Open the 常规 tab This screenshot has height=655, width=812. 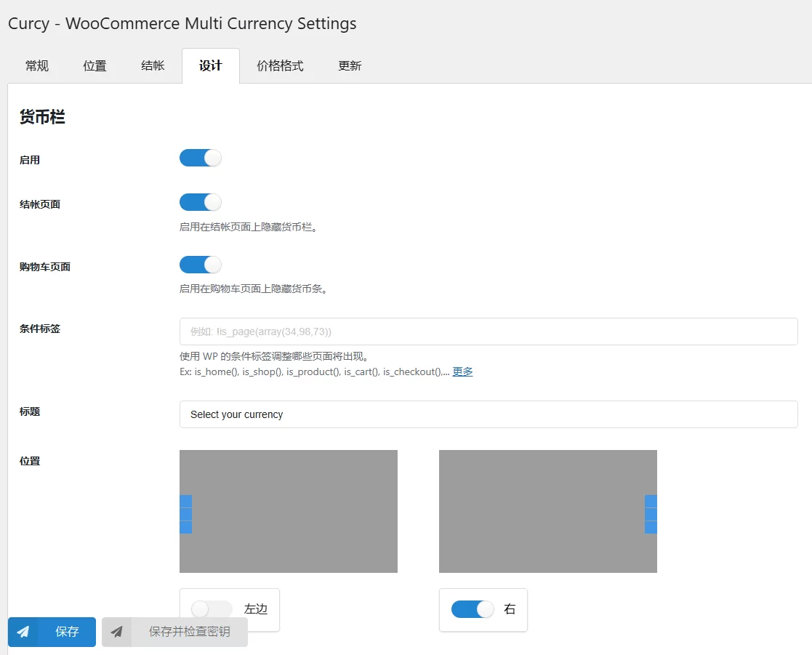(x=37, y=65)
